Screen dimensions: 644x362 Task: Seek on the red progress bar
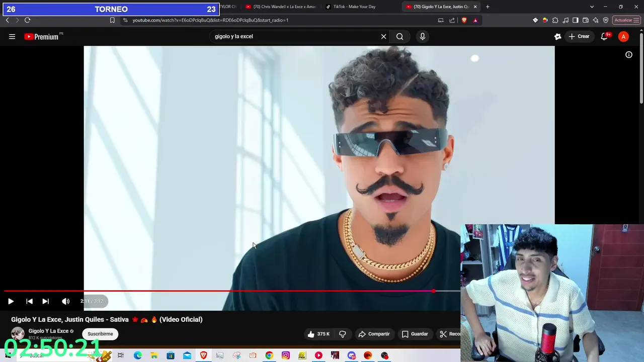231,291
